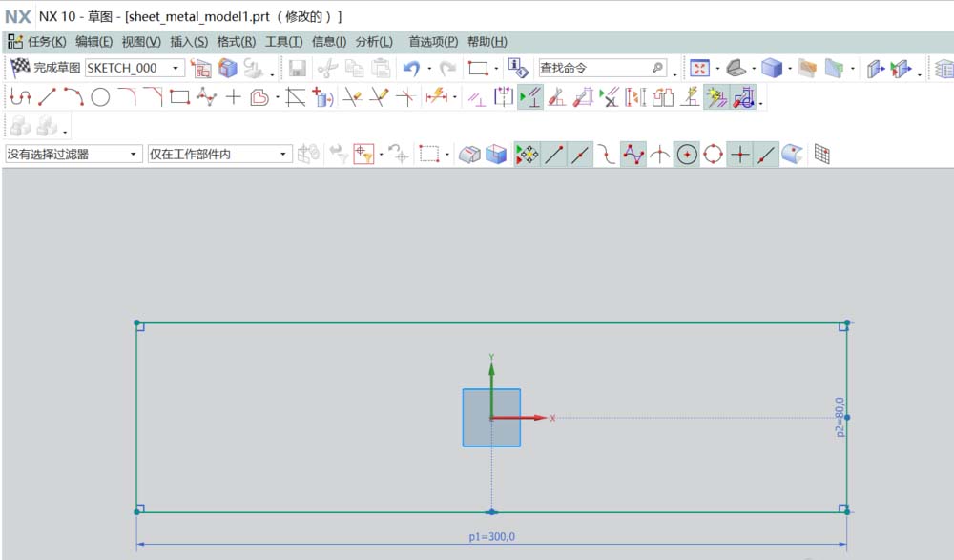Expand the Undo history dropdown arrow

429,68
